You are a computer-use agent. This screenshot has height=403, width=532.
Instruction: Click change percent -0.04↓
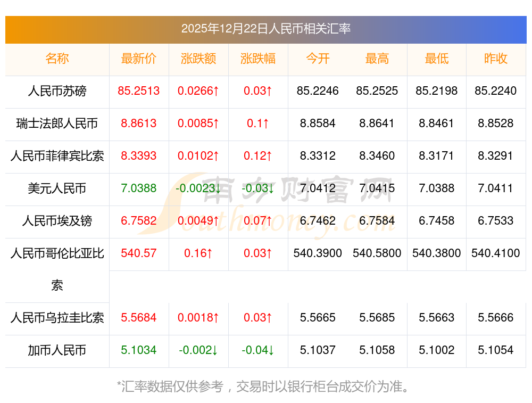(258, 350)
